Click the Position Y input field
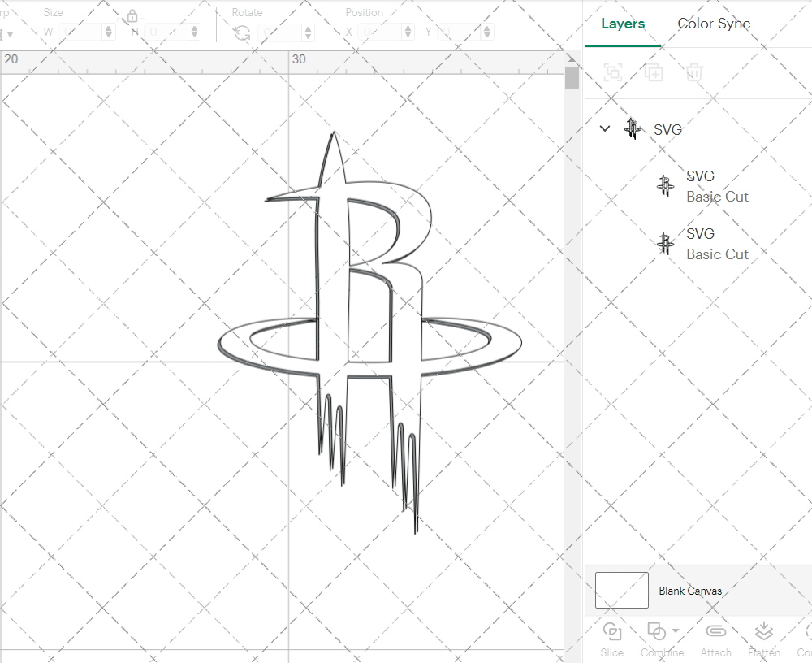The width and height of the screenshot is (812, 663). [x=459, y=32]
